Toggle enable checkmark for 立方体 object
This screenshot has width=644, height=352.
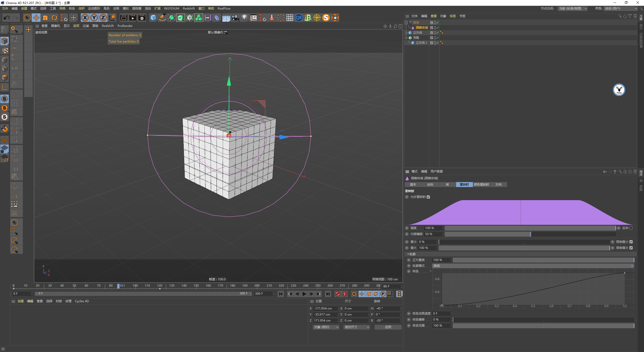(x=437, y=33)
